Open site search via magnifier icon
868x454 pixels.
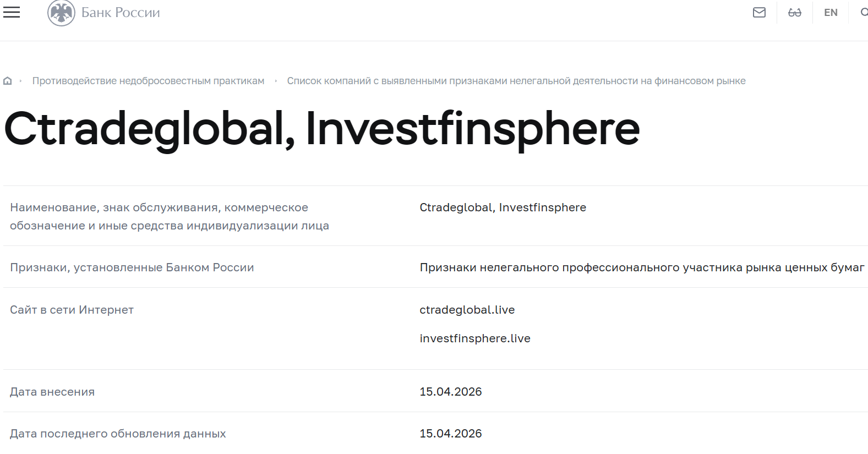(864, 12)
